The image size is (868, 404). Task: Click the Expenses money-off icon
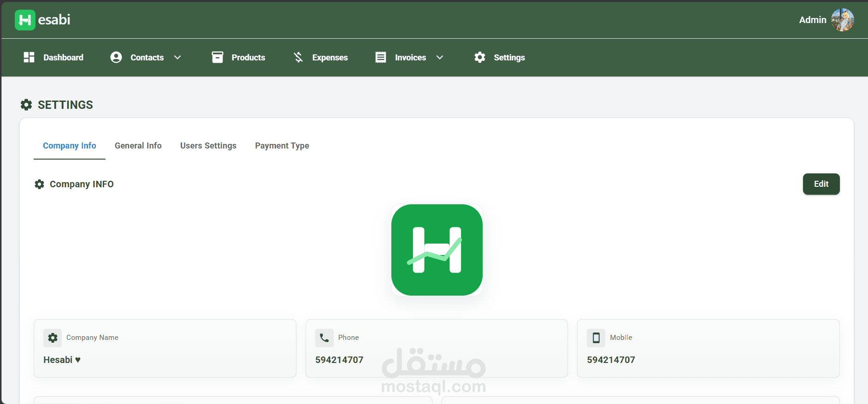[x=298, y=57]
